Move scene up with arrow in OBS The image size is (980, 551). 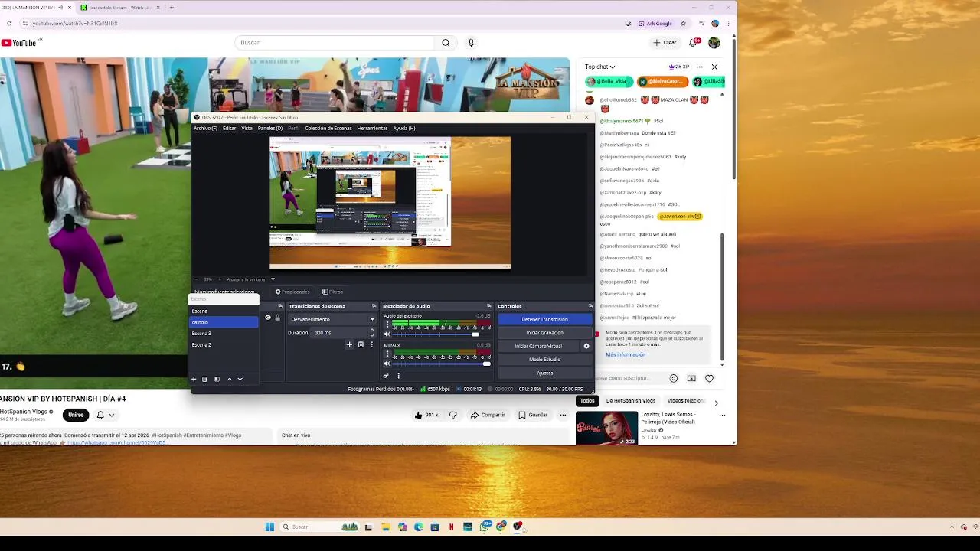point(229,379)
